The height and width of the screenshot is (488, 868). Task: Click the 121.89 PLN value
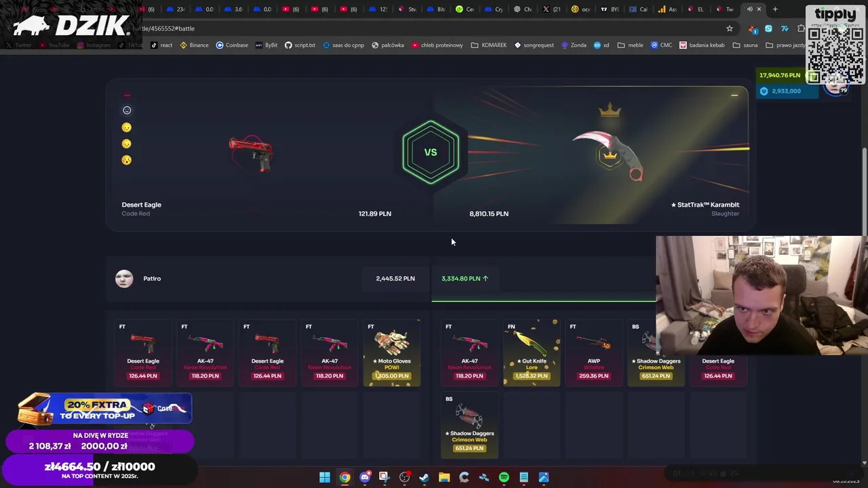click(375, 213)
